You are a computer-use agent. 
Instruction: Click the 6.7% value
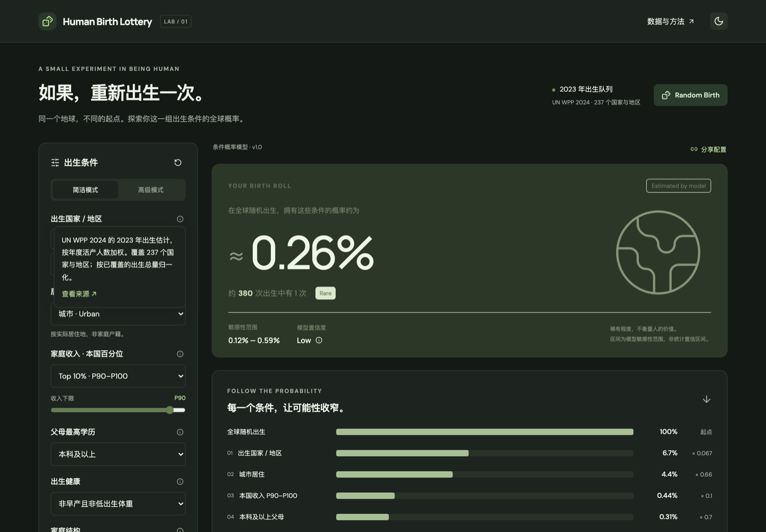point(670,453)
